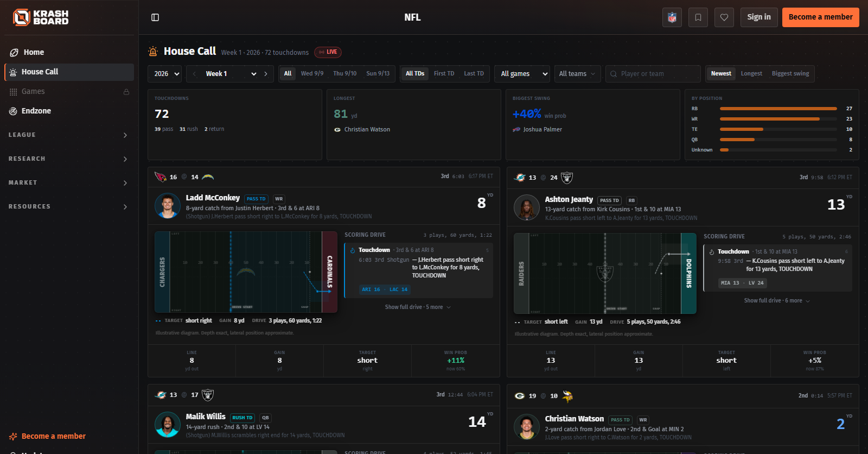The height and width of the screenshot is (454, 868).
Task: Show only Last TD
Action: 474,74
